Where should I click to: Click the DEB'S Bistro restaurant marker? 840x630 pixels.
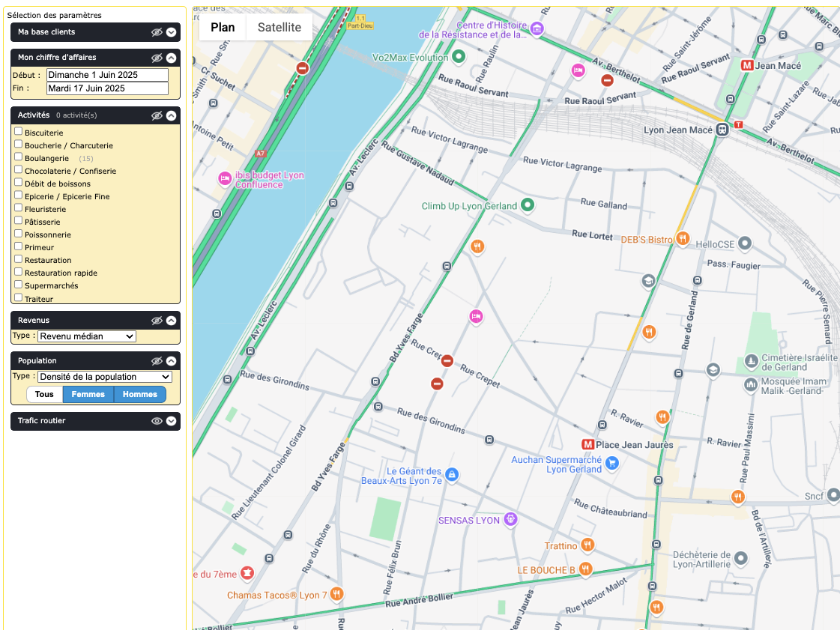[682, 238]
